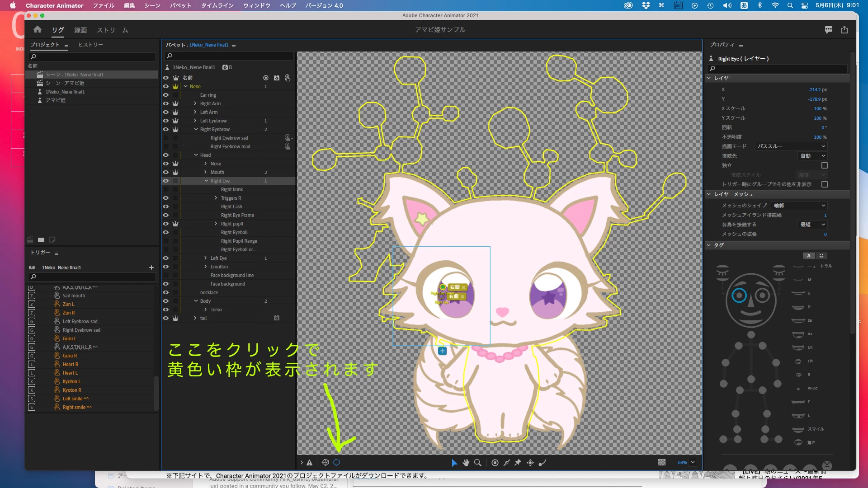Expand the Left Eye group
Image resolution: width=868 pixels, height=488 pixels.
click(206, 258)
